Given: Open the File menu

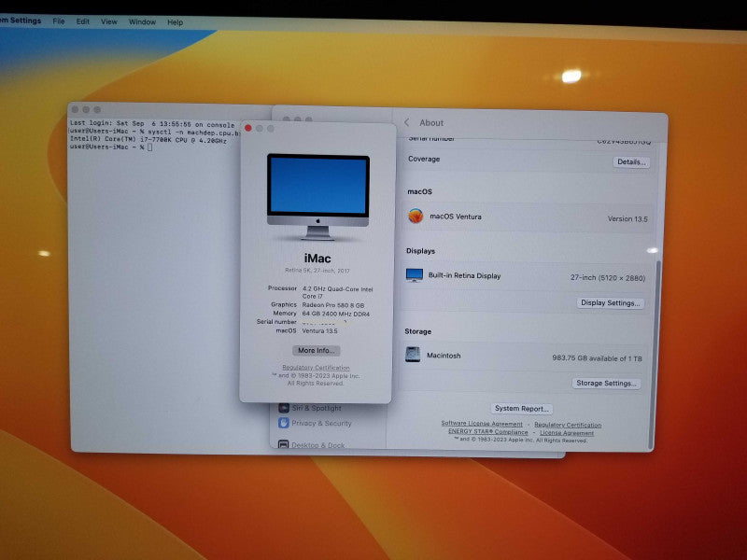Looking at the screenshot, I should coord(59,21).
